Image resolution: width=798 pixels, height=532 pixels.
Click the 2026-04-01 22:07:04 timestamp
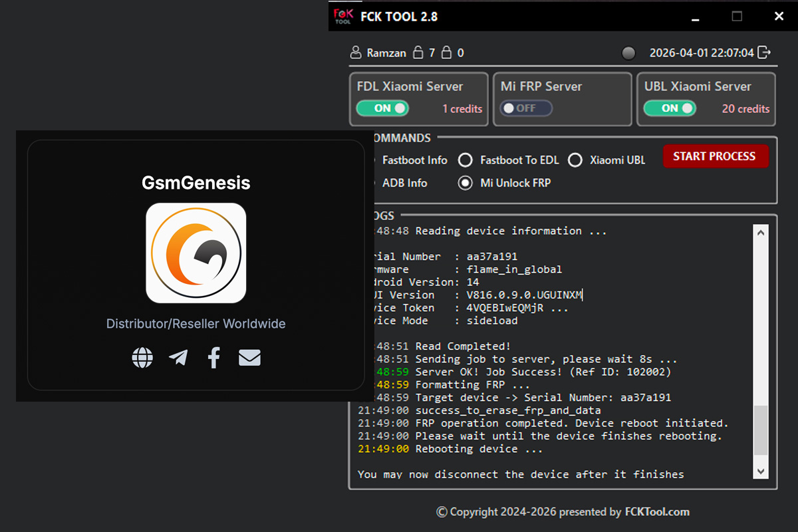click(x=702, y=53)
